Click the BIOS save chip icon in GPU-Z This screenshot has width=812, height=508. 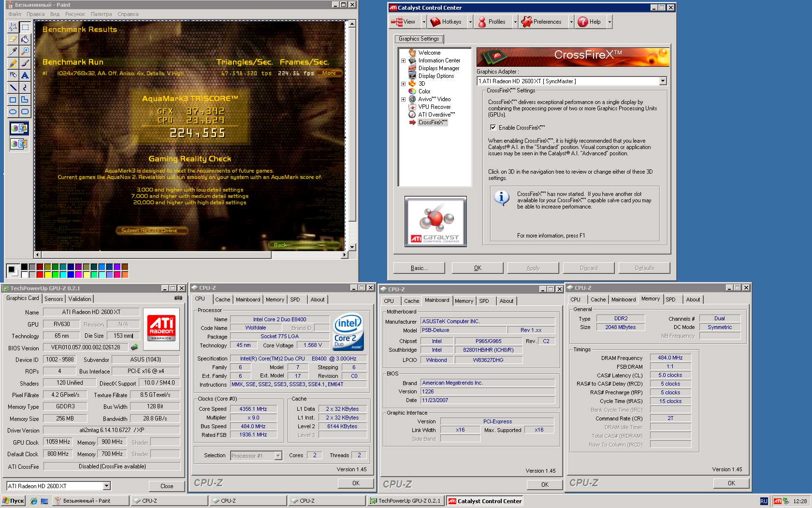[134, 347]
